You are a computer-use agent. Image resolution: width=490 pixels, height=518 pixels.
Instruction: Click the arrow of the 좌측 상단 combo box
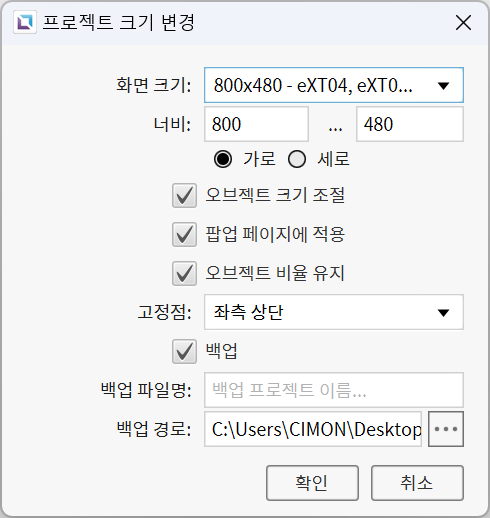point(443,313)
